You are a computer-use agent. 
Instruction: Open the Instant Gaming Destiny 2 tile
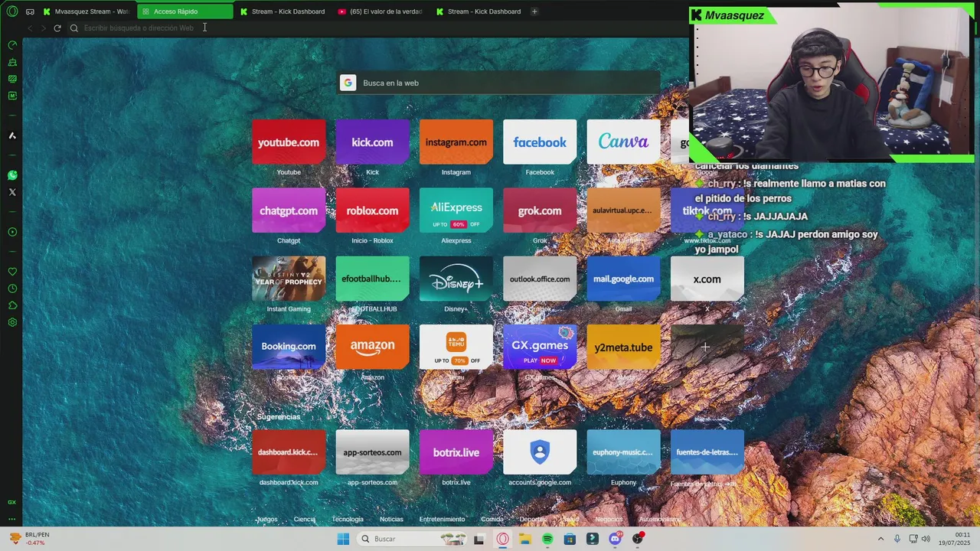pyautogui.click(x=289, y=279)
